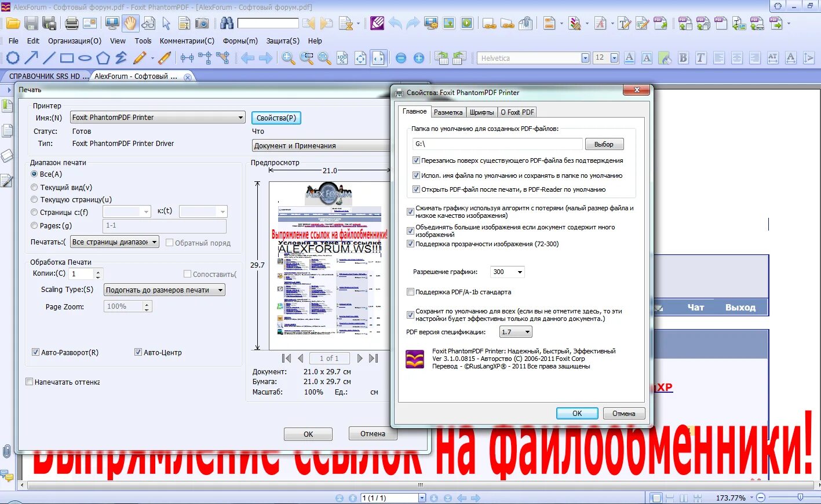Click the zoom slider in status bar
This screenshot has height=504, width=821.
(800, 498)
